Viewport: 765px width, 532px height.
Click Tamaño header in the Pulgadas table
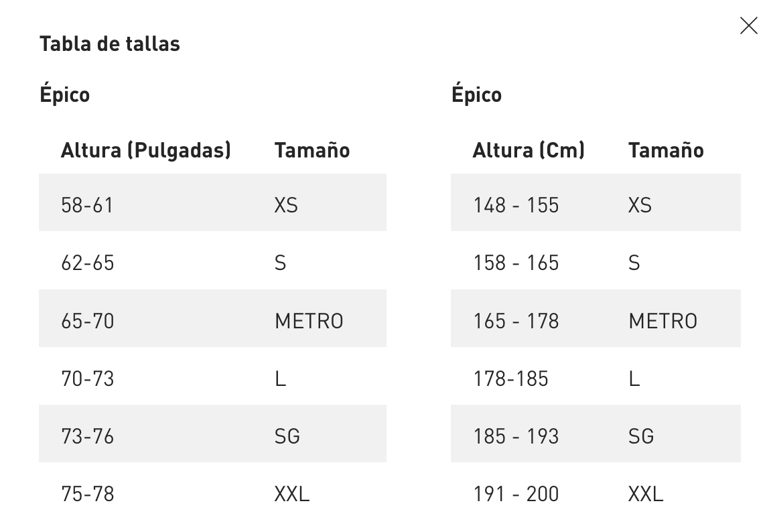[x=312, y=150]
